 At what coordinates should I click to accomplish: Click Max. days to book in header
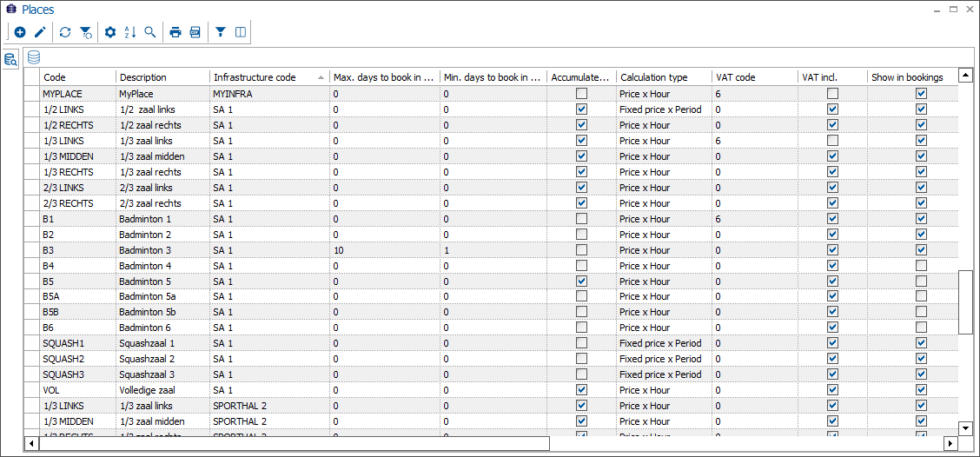click(385, 77)
